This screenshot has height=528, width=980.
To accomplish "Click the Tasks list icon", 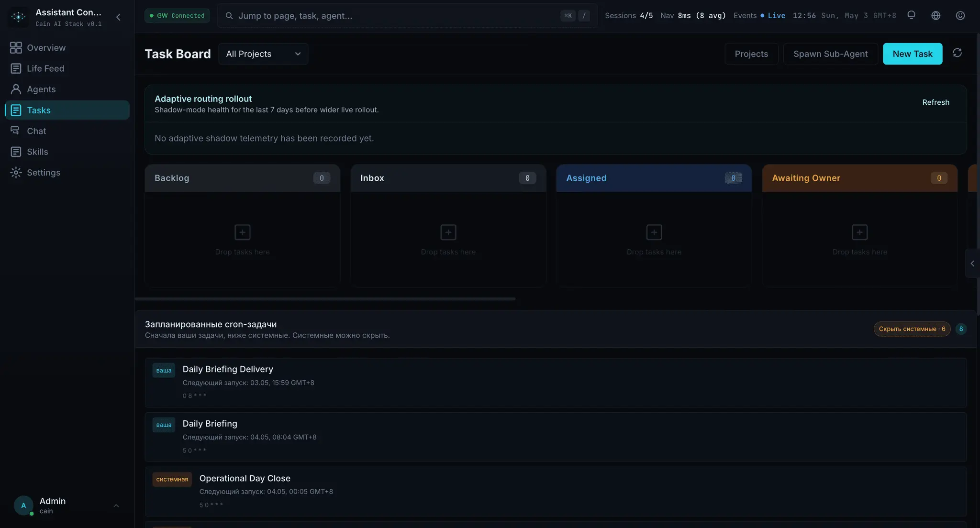I will click(16, 110).
